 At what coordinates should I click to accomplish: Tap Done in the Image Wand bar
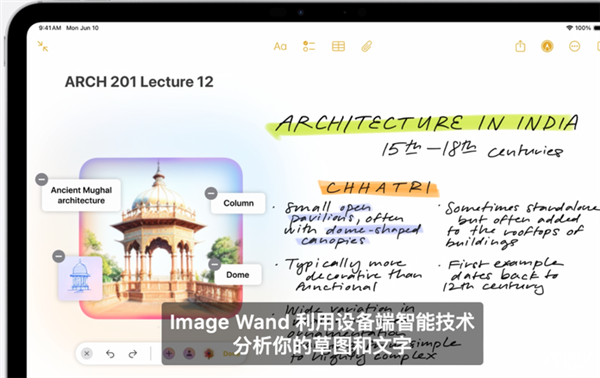[x=231, y=354]
